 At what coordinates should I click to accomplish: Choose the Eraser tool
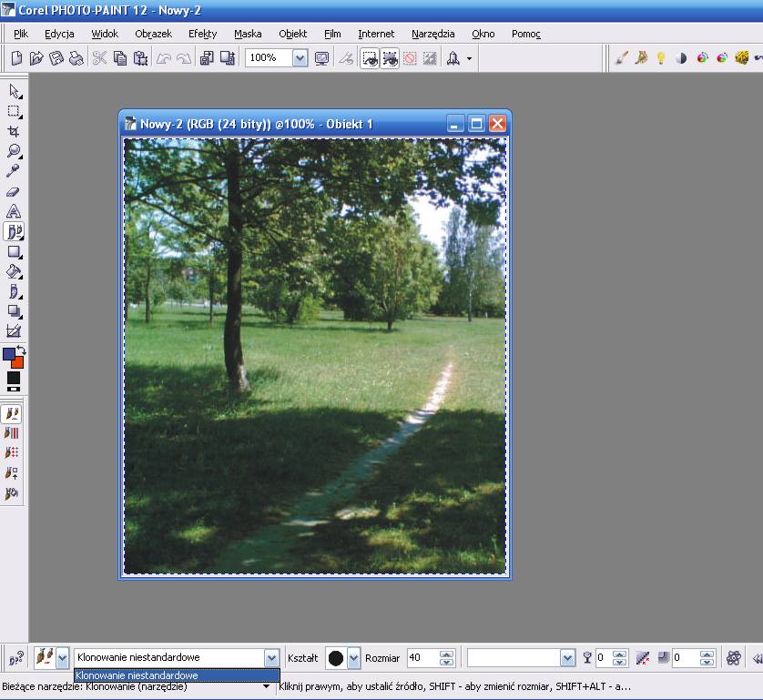(14, 192)
